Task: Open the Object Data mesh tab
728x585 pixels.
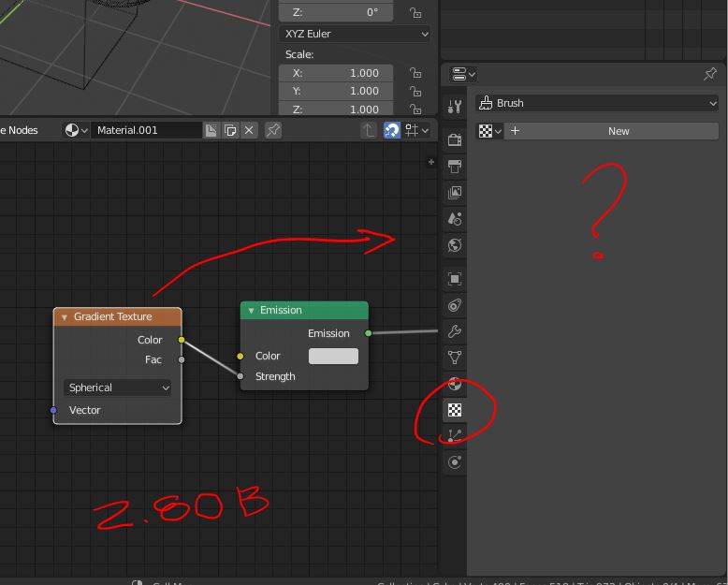Action: (x=455, y=358)
